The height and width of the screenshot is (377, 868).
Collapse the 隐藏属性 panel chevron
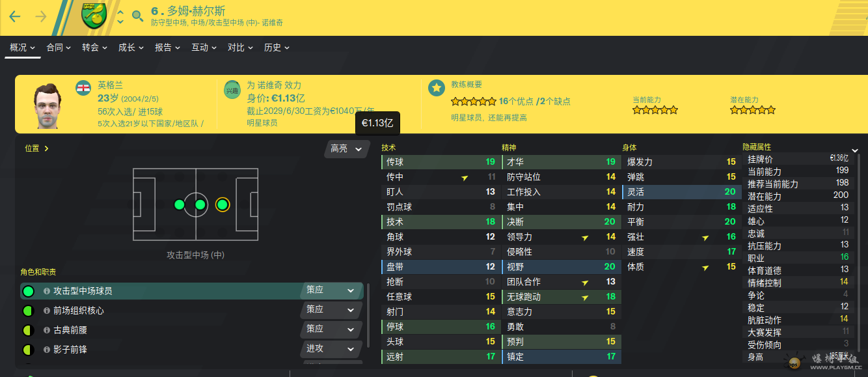pyautogui.click(x=855, y=150)
